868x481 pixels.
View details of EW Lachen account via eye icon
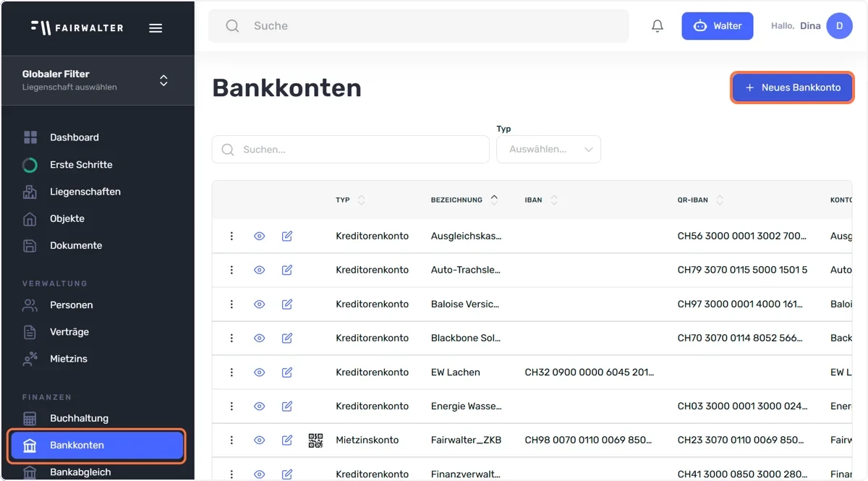(x=260, y=372)
